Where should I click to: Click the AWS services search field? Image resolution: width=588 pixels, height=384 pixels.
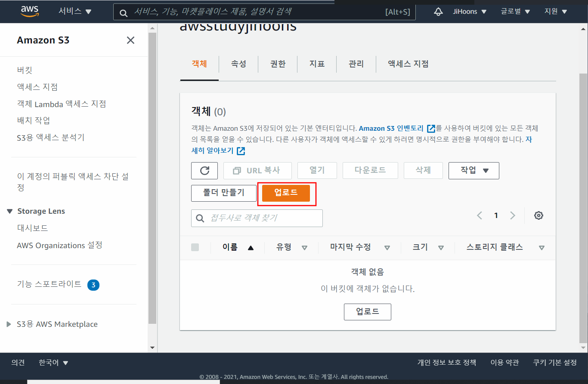pos(264,12)
